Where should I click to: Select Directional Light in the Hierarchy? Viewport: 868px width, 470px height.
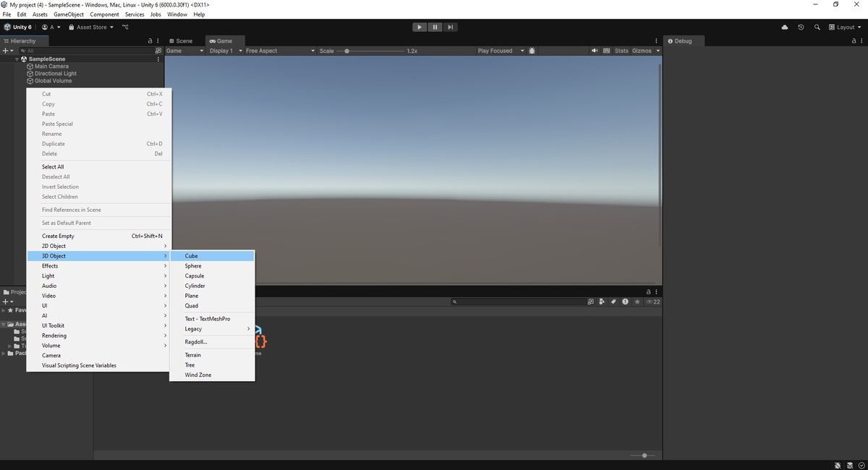pyautogui.click(x=55, y=74)
